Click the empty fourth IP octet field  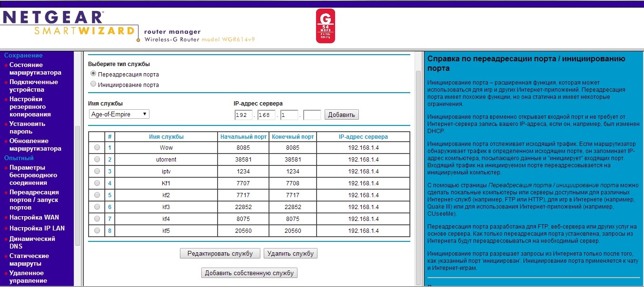point(312,115)
